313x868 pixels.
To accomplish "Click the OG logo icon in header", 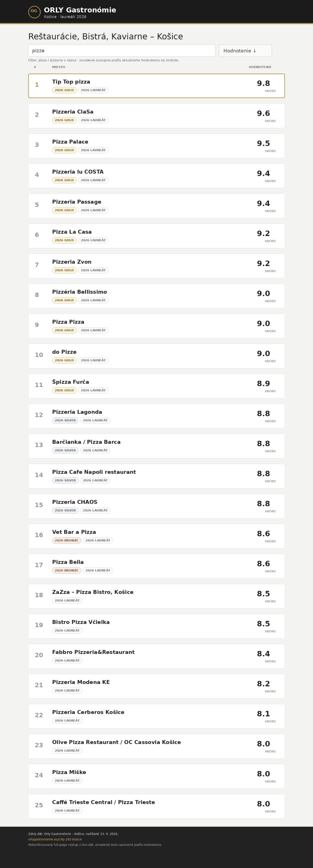I will 34,12.
